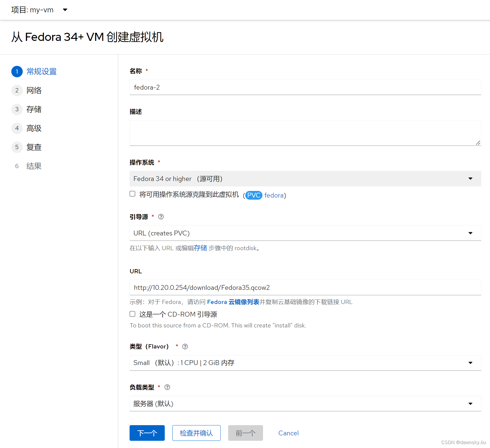Open the project my-vm dropdown
The height and width of the screenshot is (448, 490).
coord(39,10)
